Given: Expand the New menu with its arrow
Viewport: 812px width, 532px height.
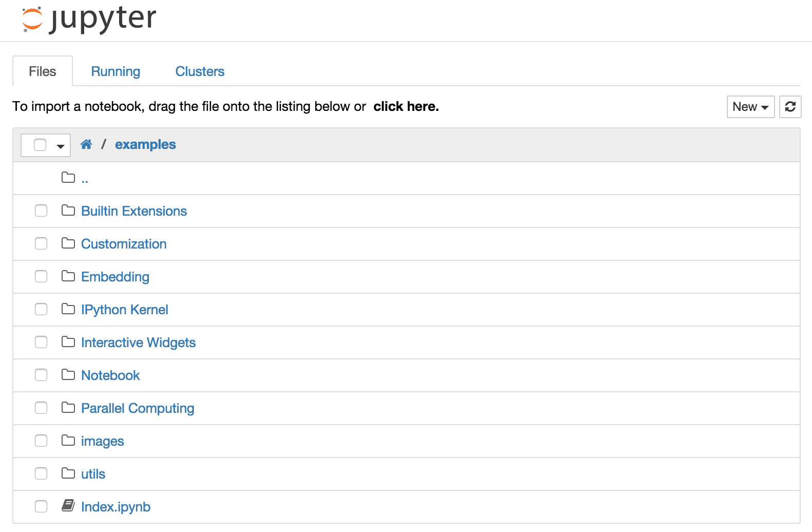Looking at the screenshot, I should click(765, 107).
